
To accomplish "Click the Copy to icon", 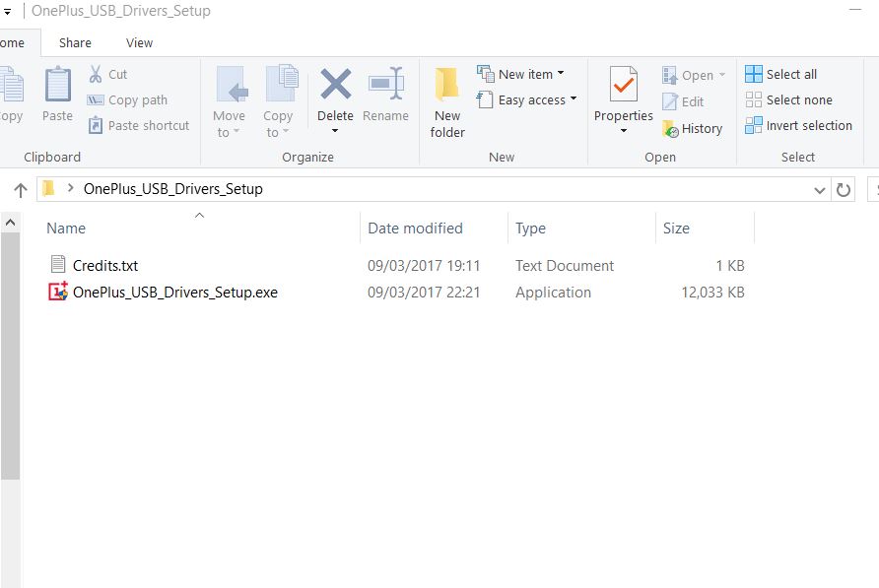I will [282, 83].
